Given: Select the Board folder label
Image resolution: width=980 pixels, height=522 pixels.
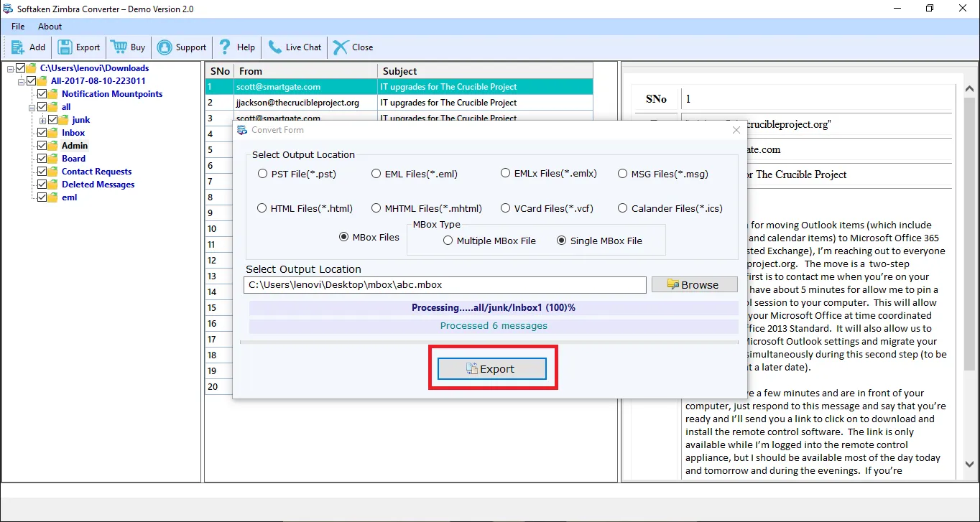Looking at the screenshot, I should [73, 159].
